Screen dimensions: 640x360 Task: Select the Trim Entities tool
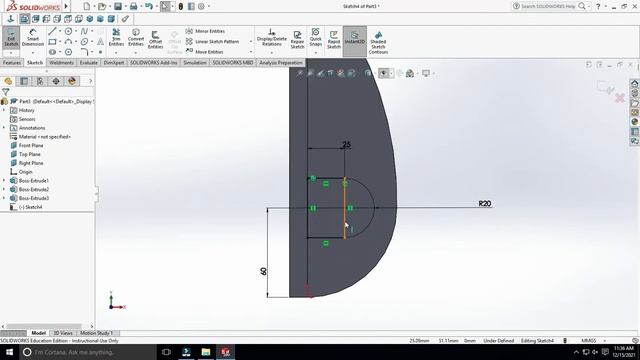coord(116,38)
